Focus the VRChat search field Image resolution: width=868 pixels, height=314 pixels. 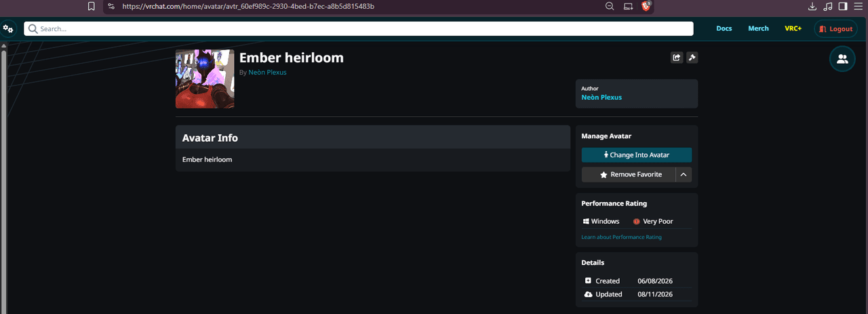point(359,28)
